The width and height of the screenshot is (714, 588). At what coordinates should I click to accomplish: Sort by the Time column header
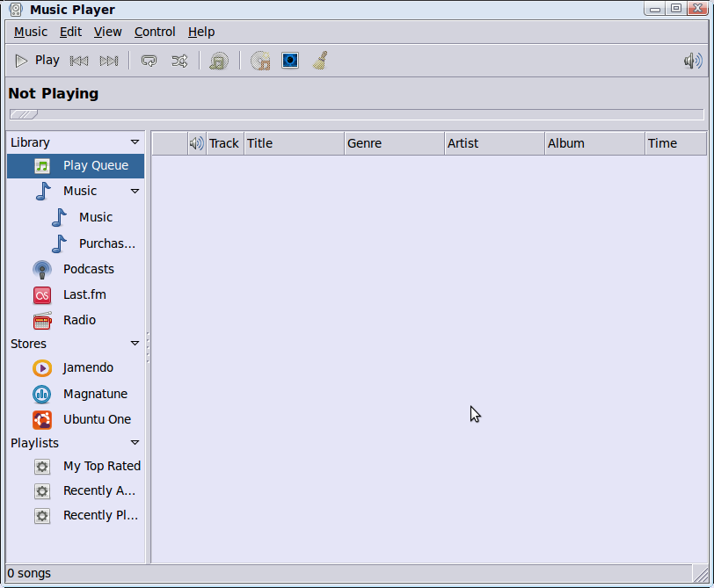(x=675, y=143)
